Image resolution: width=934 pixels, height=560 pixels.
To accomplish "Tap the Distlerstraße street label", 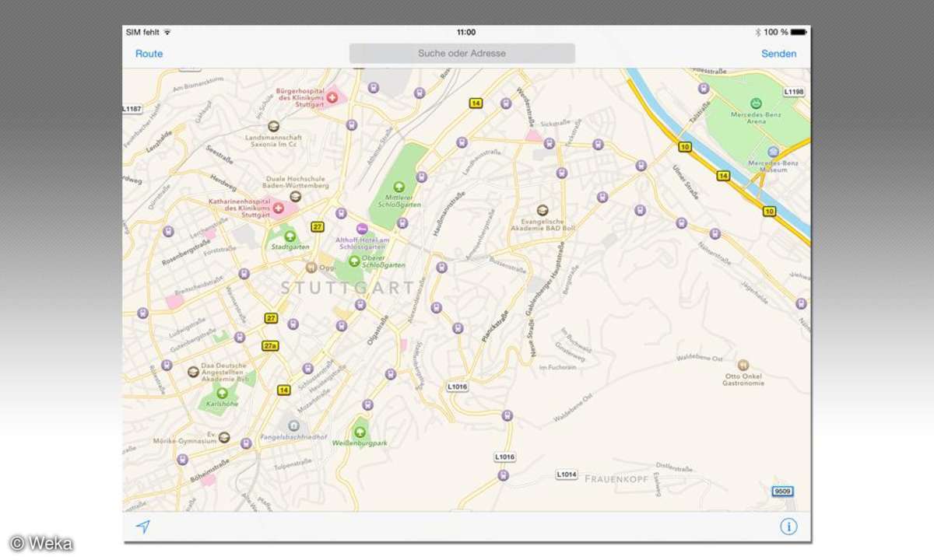I will [675, 468].
